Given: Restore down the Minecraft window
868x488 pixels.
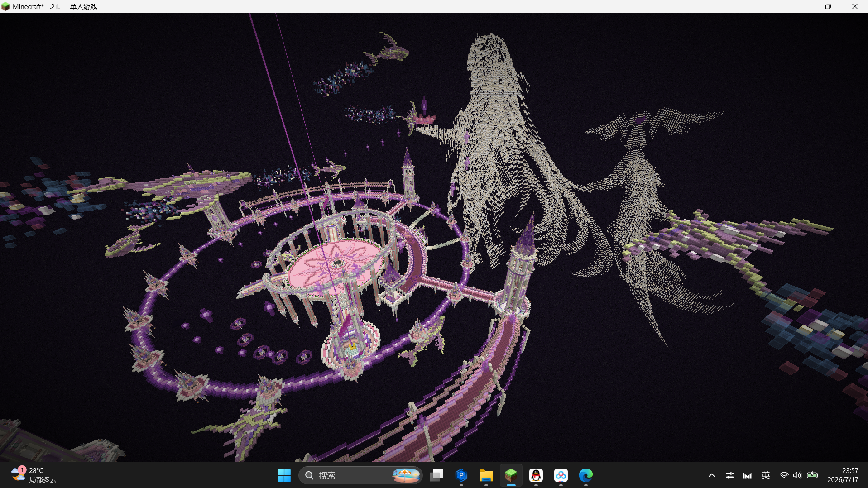Looking at the screenshot, I should [828, 6].
